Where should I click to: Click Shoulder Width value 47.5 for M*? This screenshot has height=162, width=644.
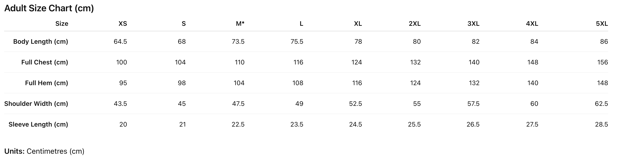[x=238, y=104]
